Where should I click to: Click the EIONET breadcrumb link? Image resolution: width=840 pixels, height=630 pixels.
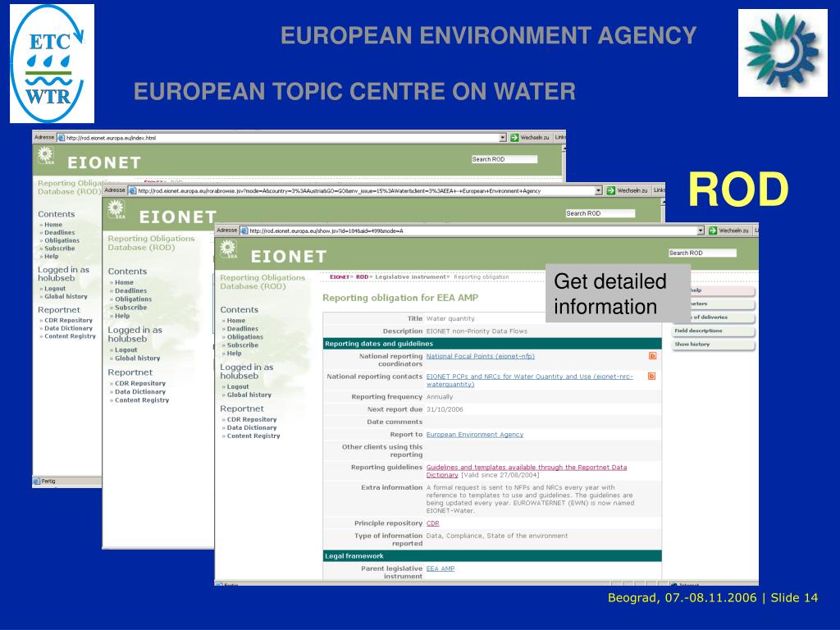coord(340,277)
